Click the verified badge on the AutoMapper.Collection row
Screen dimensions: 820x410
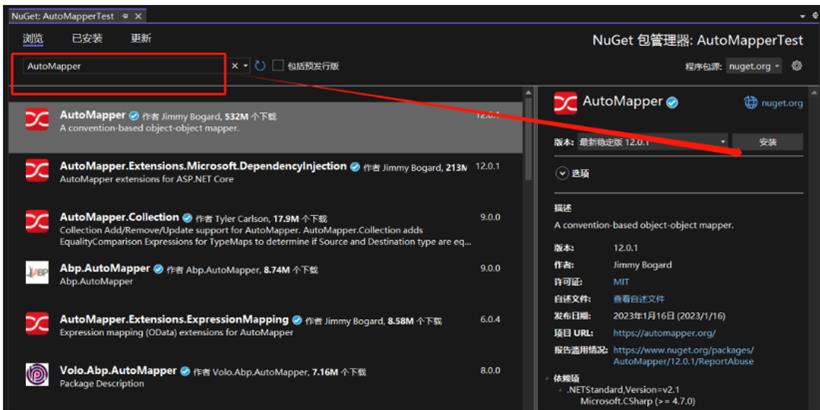click(x=187, y=218)
